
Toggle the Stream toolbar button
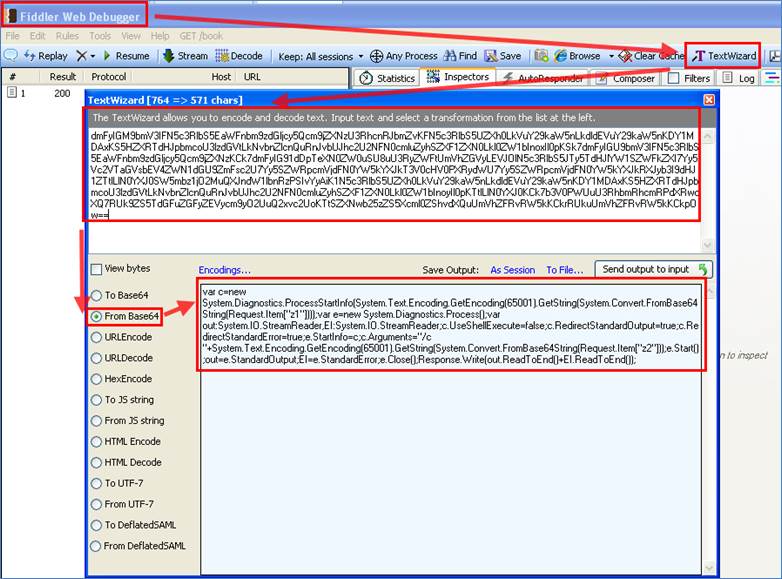(186, 56)
